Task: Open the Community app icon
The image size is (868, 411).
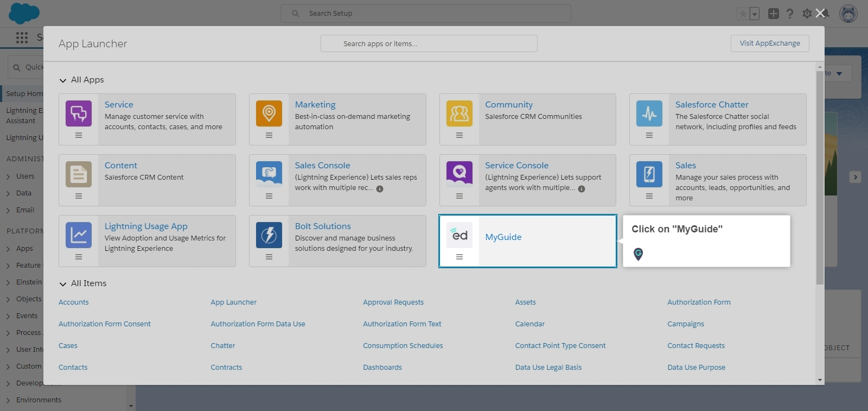Action: pyautogui.click(x=459, y=113)
